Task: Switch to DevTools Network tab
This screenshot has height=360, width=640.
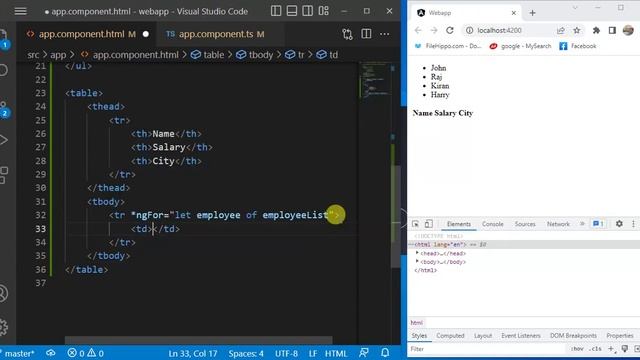Action: [558, 224]
